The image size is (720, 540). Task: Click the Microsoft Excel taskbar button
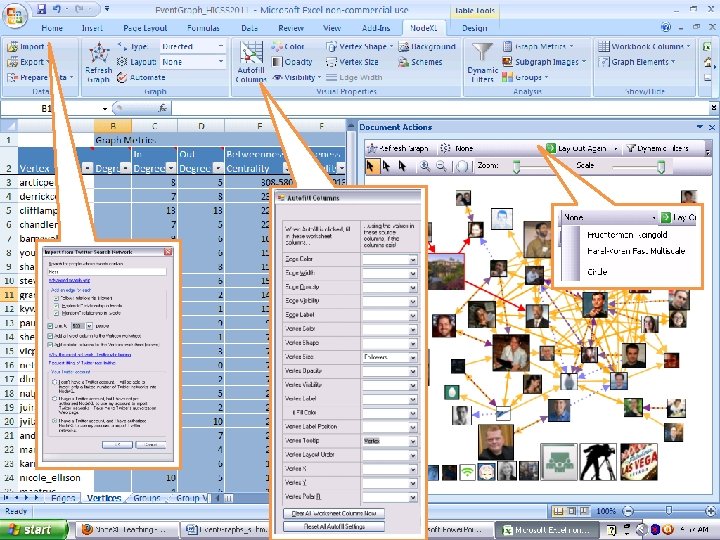click(x=547, y=530)
